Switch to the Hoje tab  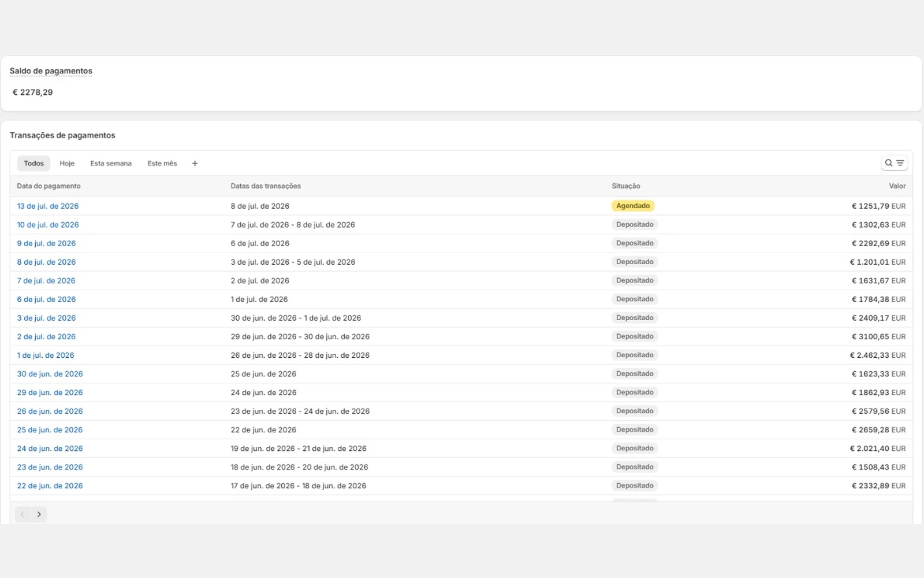click(67, 164)
